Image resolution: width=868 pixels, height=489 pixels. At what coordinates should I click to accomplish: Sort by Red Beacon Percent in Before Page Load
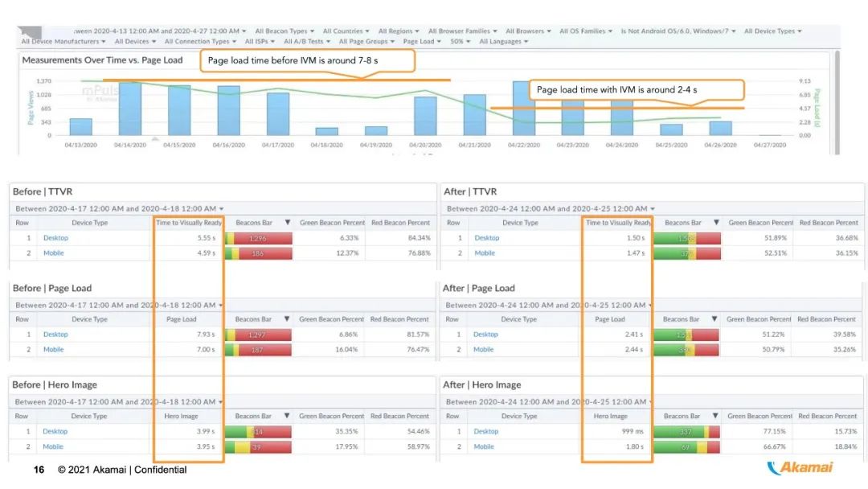point(400,319)
